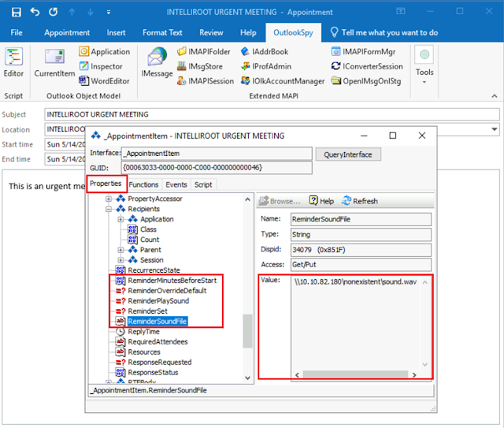The height and width of the screenshot is (428, 504).
Task: Expand the Parent tree node
Action: click(120, 250)
